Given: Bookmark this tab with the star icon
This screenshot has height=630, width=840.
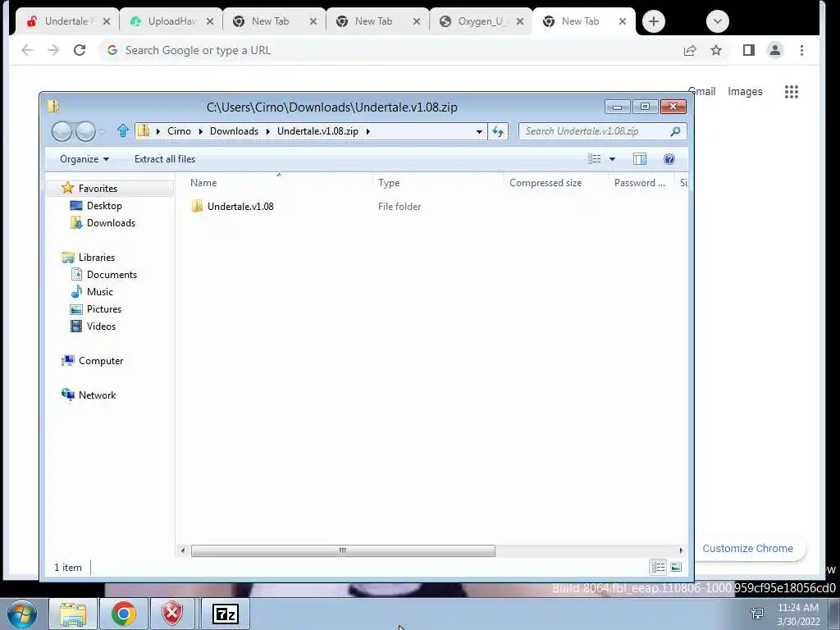Looking at the screenshot, I should pos(715,50).
